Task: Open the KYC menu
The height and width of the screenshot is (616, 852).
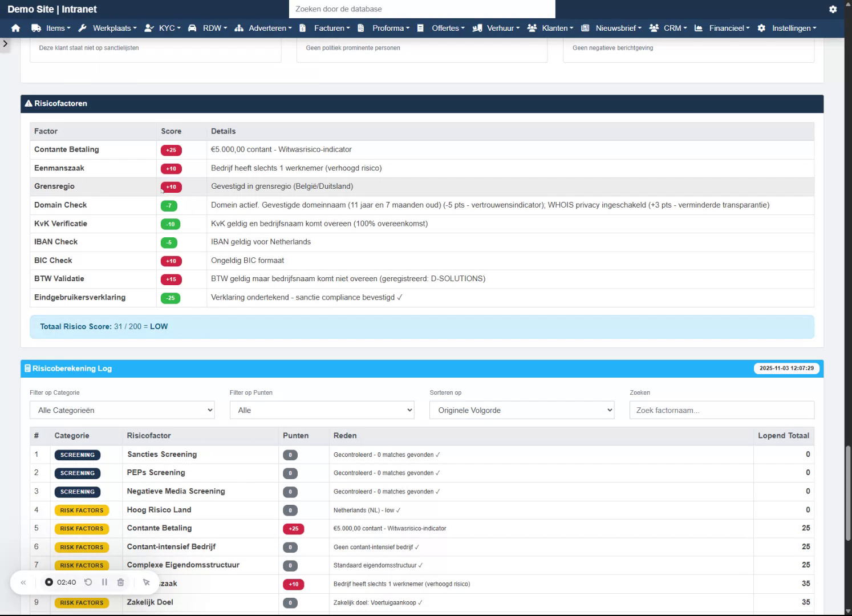Action: point(169,28)
